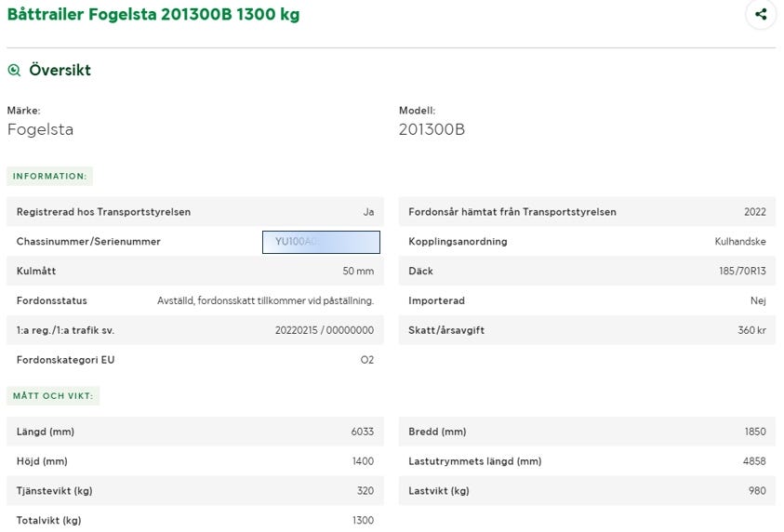Click the Längd (mm) value 6033
Screen dimensions: 784x532
[362, 432]
